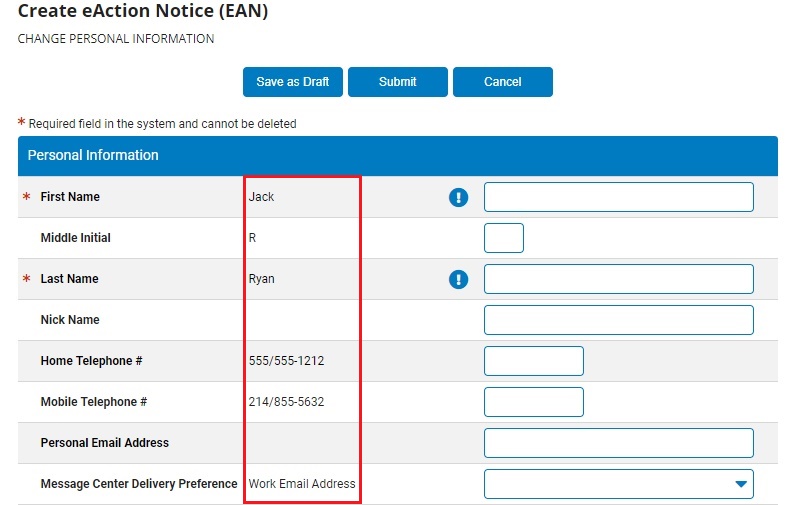795x505 pixels.
Task: Cancel the eAction Notice
Action: coord(502,82)
